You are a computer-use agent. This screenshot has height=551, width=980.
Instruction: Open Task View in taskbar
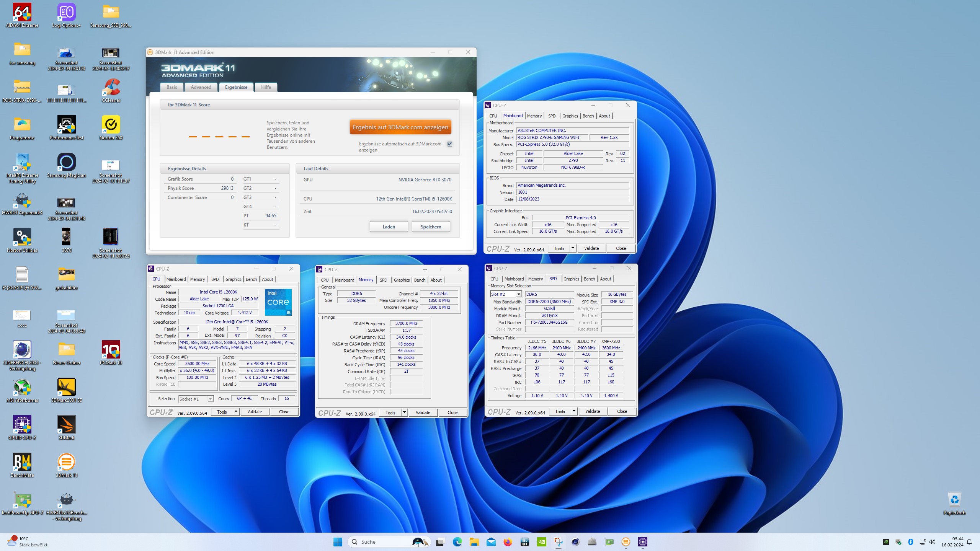439,542
